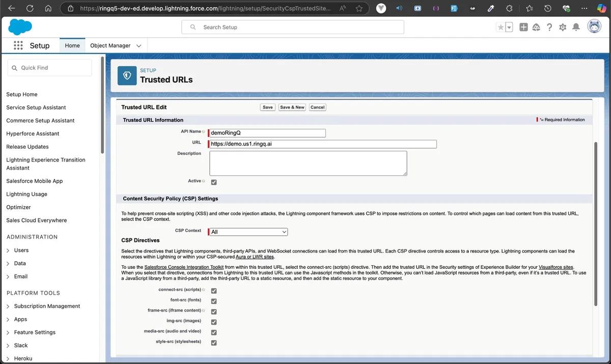Switch to the Object Manager tab
The image size is (611, 364).
110,45
